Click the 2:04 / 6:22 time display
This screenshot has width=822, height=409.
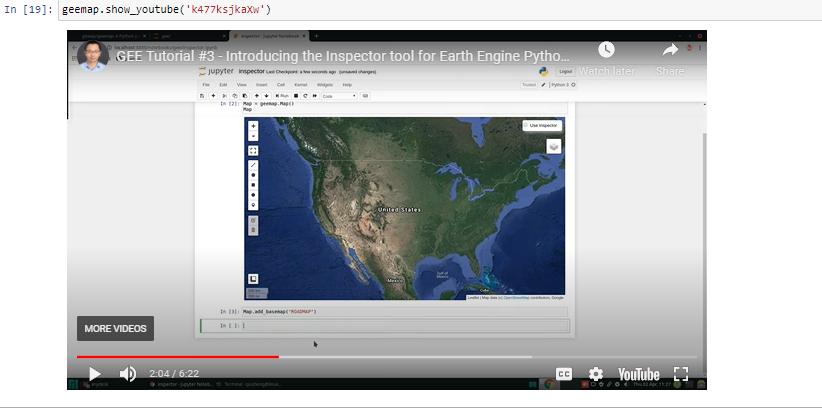point(174,374)
